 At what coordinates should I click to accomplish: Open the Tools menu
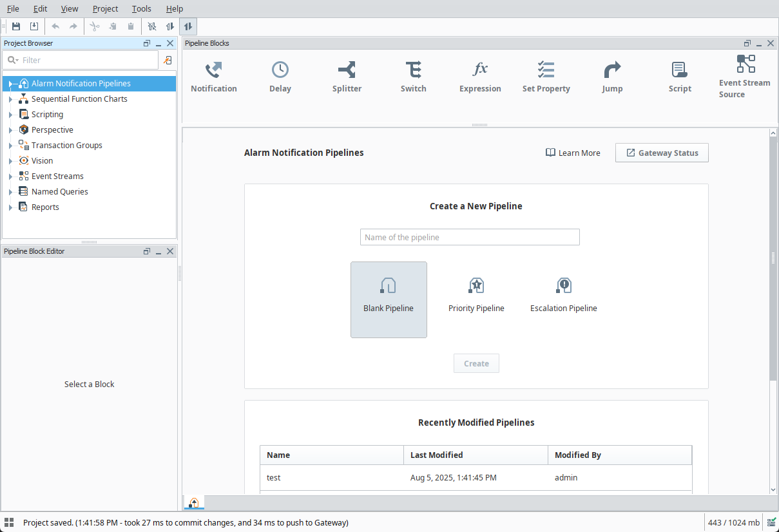point(142,8)
